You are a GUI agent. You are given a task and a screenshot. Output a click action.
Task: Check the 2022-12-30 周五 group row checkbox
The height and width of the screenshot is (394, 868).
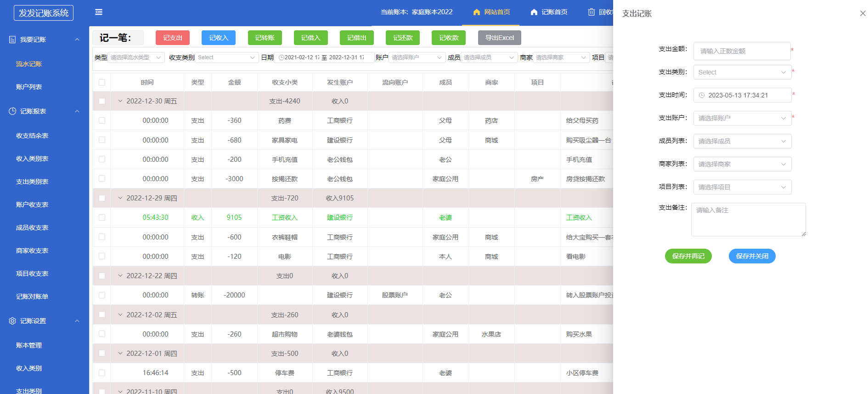coord(102,101)
